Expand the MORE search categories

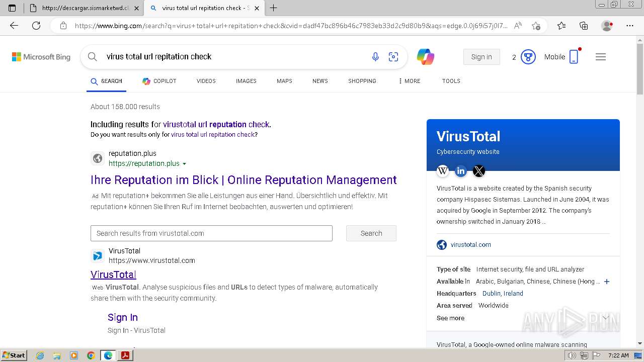[x=409, y=81]
